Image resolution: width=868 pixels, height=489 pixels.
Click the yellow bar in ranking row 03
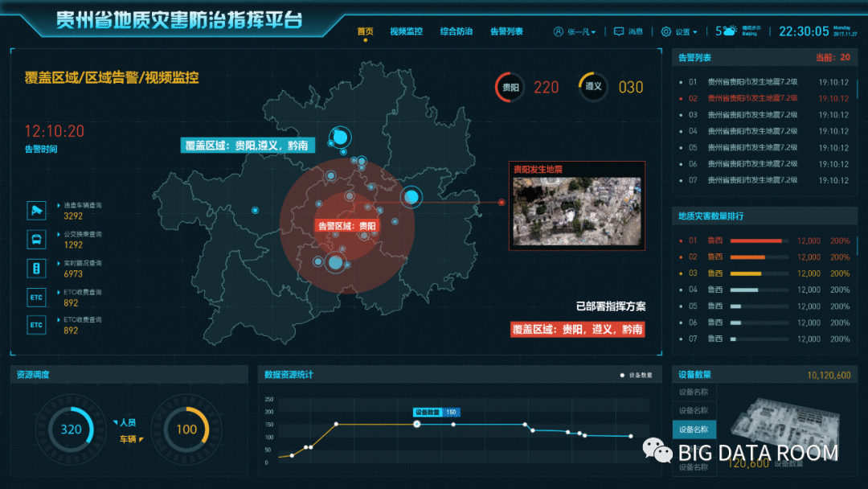(746, 273)
